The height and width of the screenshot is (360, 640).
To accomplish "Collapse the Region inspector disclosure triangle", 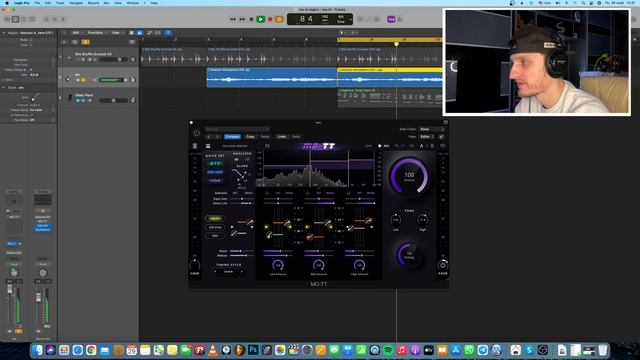I will [x=4, y=33].
